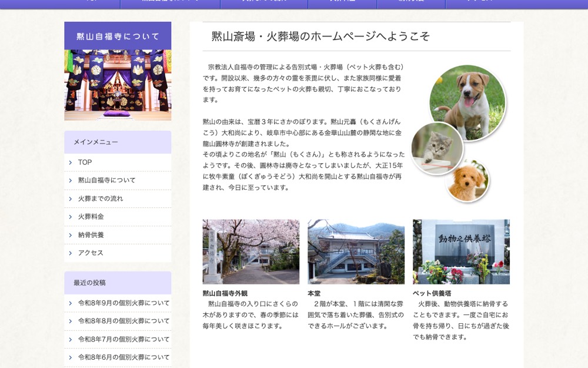Click the gray kitten circular photo
This screenshot has width=588, height=368.
click(x=437, y=148)
